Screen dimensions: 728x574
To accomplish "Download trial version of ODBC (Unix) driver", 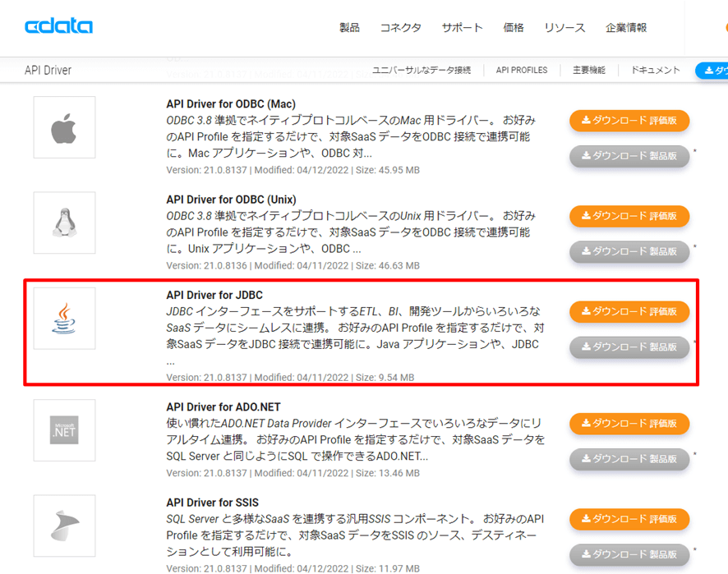I will [x=629, y=216].
